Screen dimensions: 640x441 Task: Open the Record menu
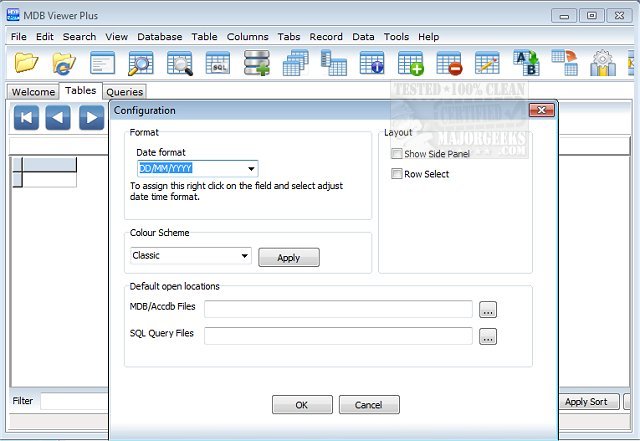pyautogui.click(x=326, y=37)
